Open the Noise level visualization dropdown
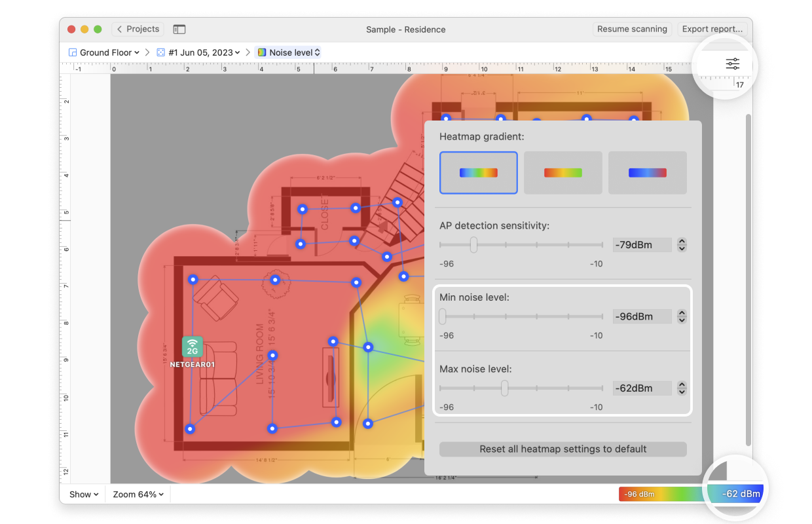Image resolution: width=812 pixels, height=524 pixels. pos(288,52)
